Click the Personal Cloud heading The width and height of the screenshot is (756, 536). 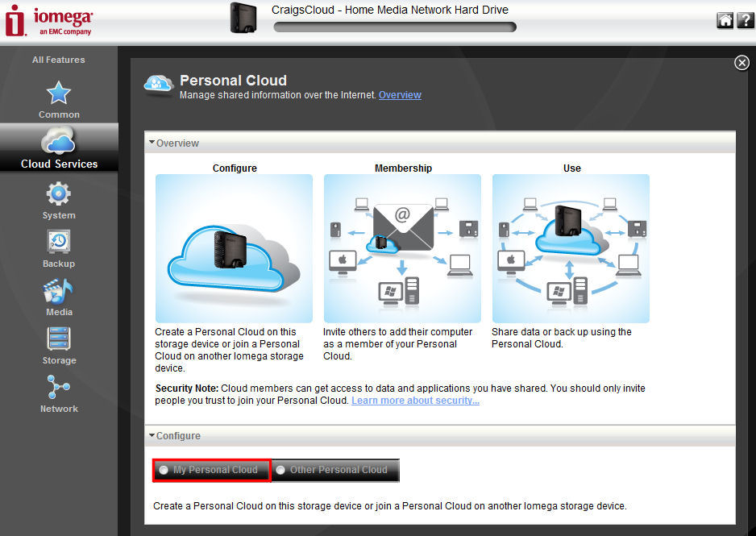point(234,80)
